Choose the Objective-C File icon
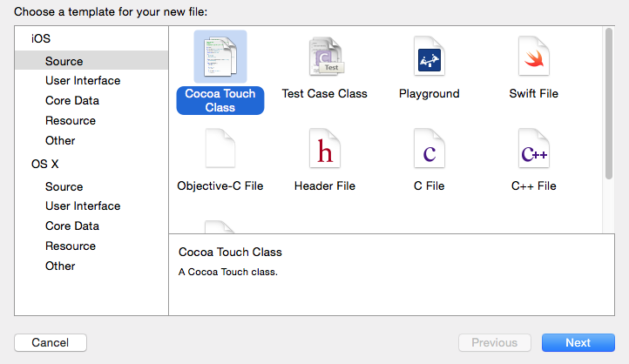The width and height of the screenshot is (629, 364). click(x=220, y=150)
